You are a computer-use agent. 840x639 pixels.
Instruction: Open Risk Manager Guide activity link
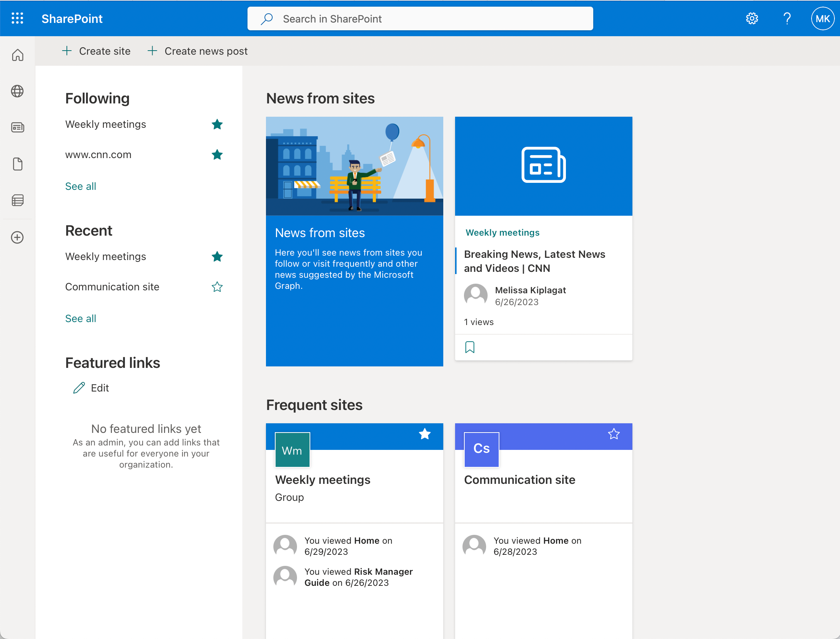358,577
